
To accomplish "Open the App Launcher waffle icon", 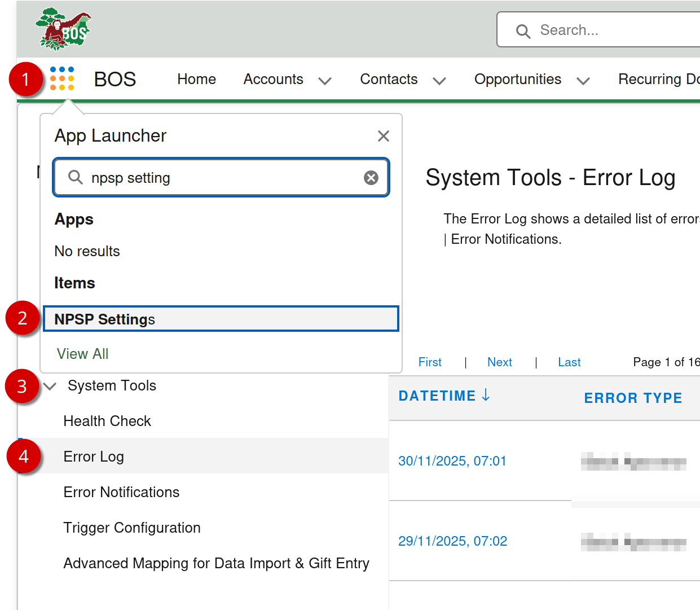I will pos(61,79).
